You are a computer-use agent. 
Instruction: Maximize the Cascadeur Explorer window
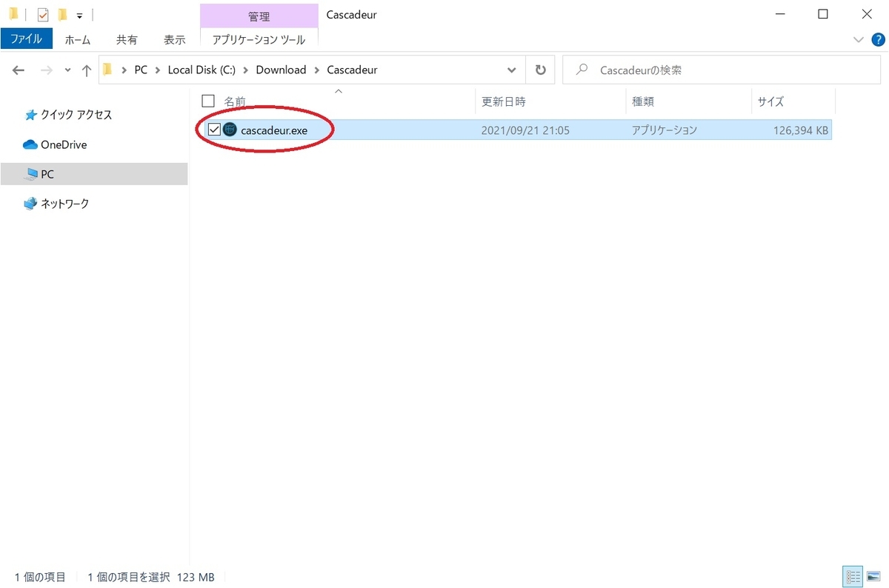(823, 14)
